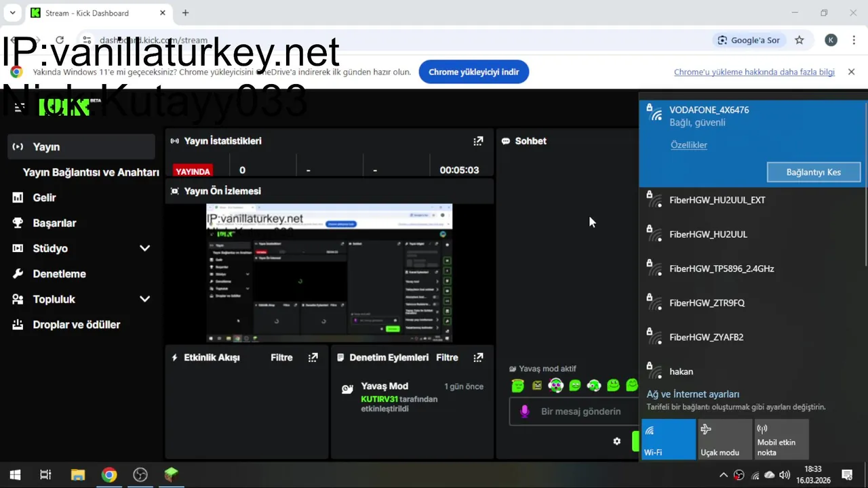Open Windows Start menu
This screenshot has width=868, height=488.
click(x=15, y=475)
